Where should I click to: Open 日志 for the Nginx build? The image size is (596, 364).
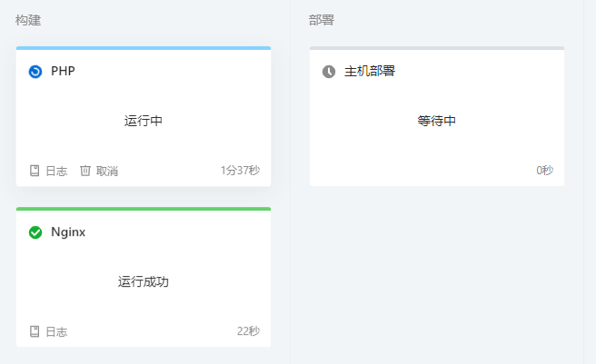(56, 331)
